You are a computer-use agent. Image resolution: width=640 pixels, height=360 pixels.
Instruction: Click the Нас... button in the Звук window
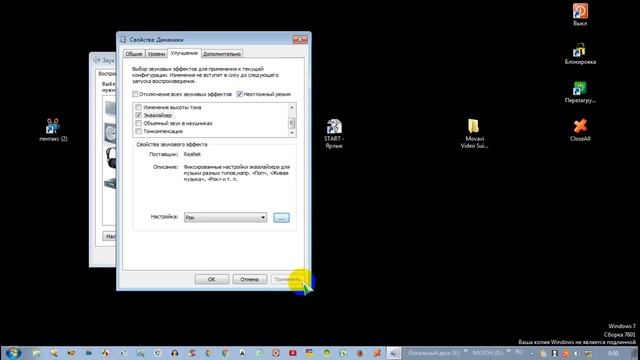tap(109, 236)
